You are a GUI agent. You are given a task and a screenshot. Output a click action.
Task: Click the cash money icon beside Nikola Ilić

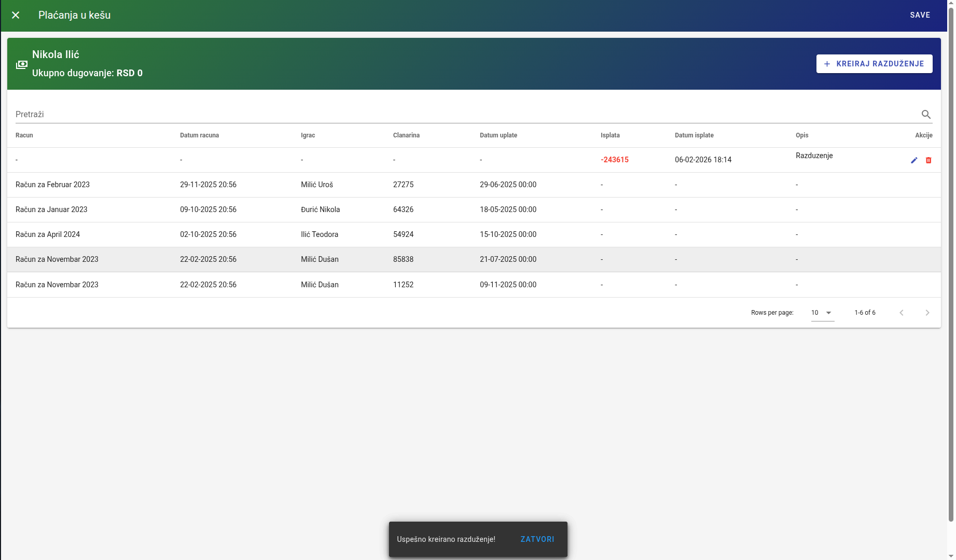[x=21, y=64]
